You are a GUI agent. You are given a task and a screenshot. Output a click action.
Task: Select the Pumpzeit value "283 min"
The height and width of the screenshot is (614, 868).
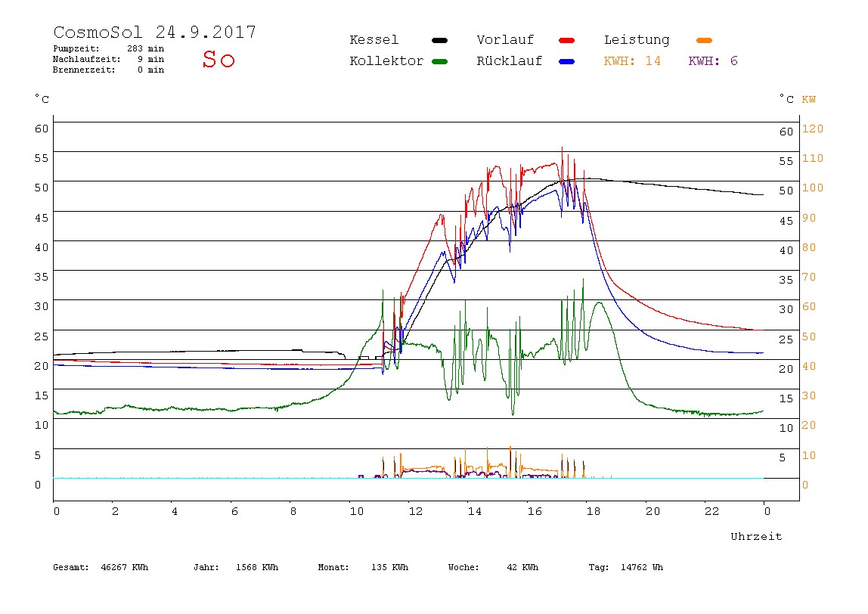(x=146, y=48)
